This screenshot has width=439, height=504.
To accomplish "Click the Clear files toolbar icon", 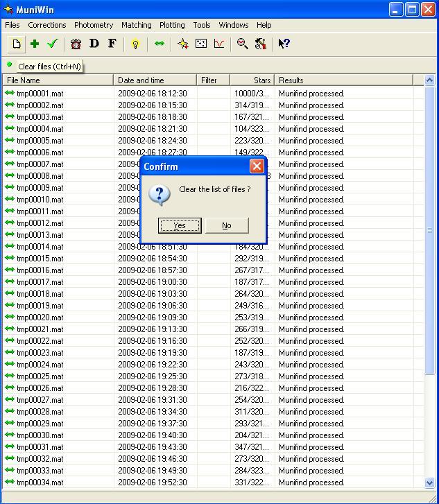I will pyautogui.click(x=16, y=44).
